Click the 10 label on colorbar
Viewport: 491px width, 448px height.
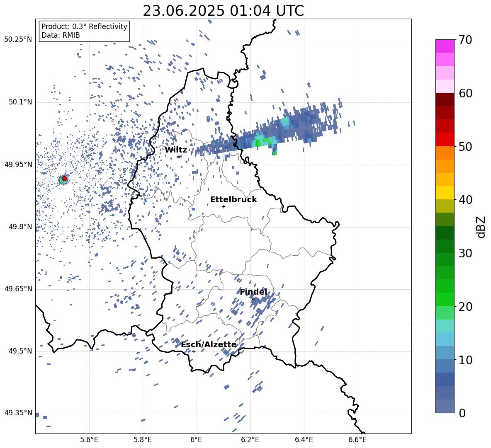click(x=465, y=360)
